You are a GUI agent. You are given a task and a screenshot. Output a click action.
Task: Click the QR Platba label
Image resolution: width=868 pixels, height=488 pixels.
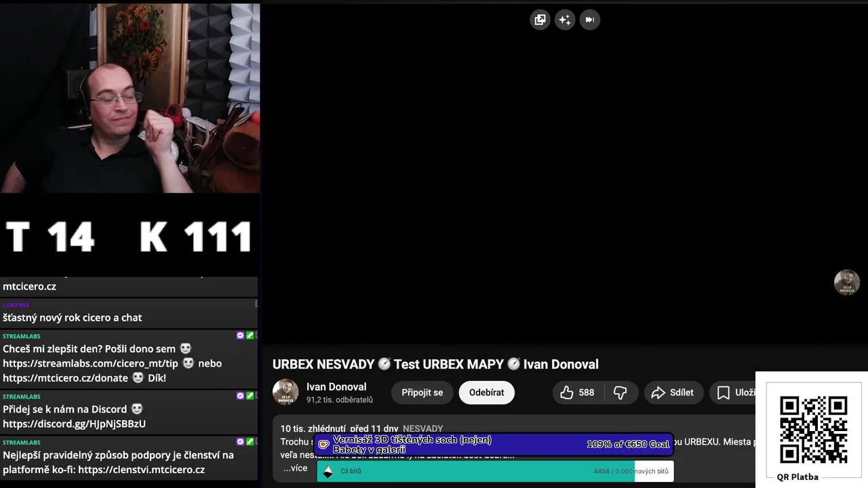click(x=797, y=476)
